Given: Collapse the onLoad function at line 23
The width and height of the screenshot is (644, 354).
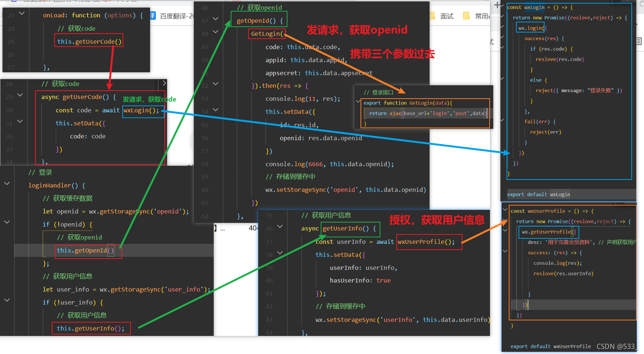Looking at the screenshot, I should click(22, 13).
